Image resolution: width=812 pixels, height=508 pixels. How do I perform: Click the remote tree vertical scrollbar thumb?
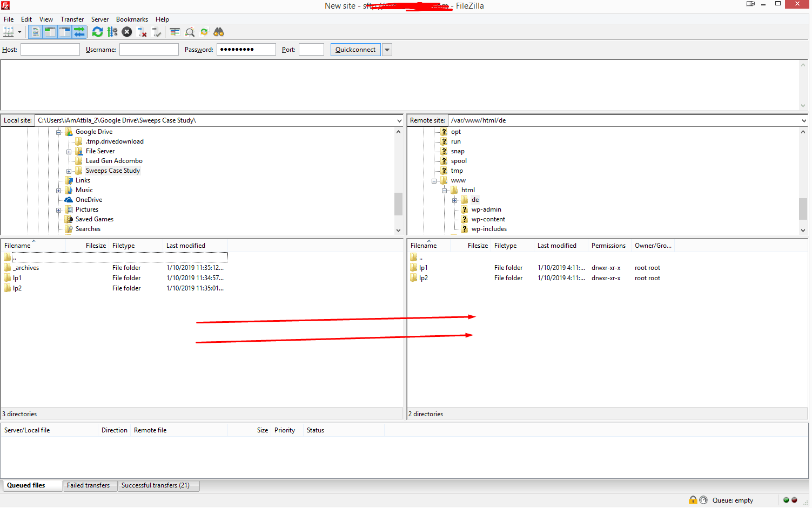[803, 209]
